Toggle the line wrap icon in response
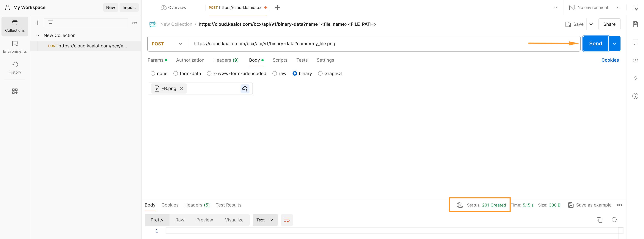The image size is (644, 239). click(x=287, y=220)
